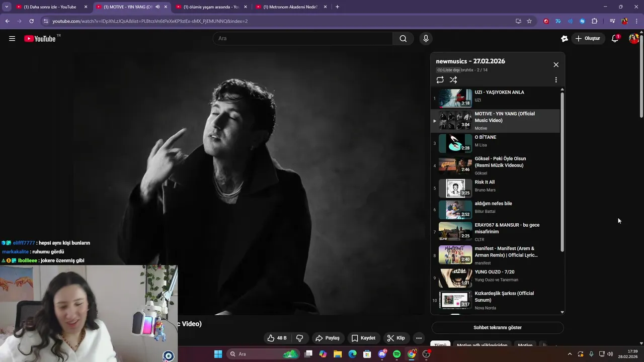
Task: Open the YouTube account avatar menu
Action: tap(634, 39)
